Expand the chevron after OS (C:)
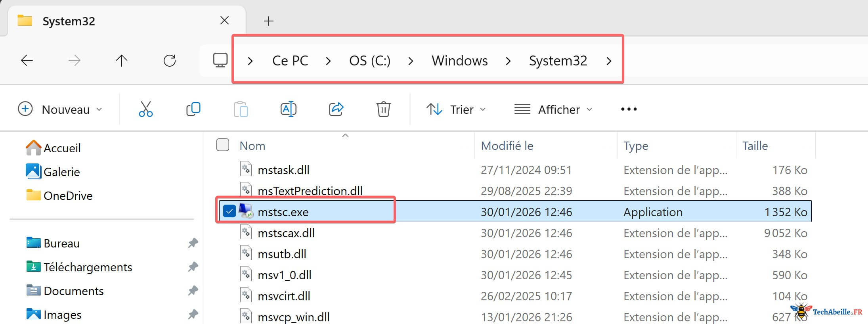 [411, 61]
